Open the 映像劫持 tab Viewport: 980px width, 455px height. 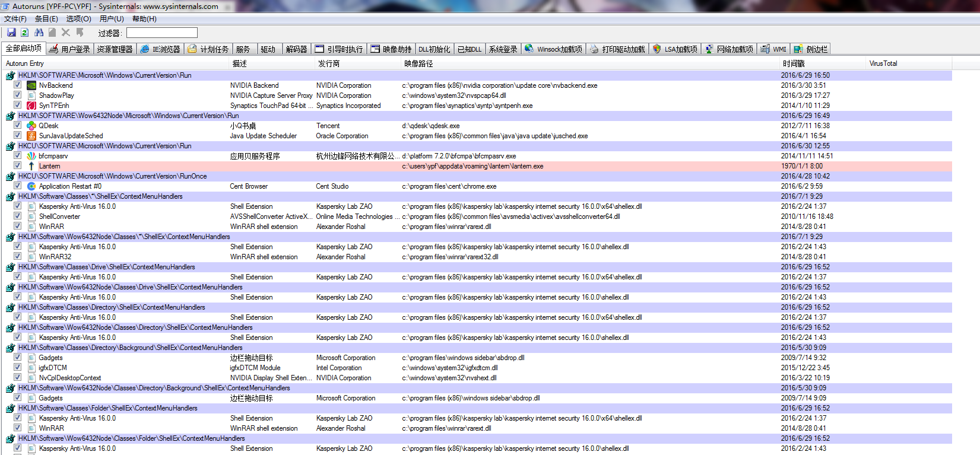(392, 49)
